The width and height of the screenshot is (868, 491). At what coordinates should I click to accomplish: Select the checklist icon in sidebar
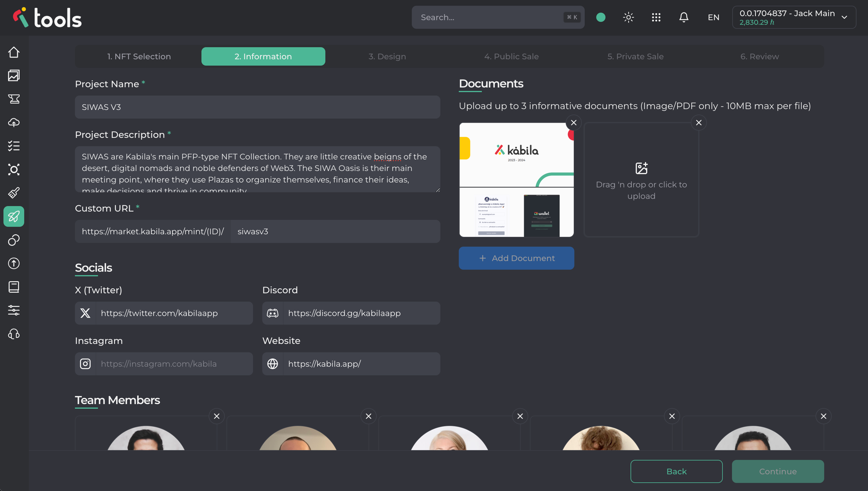14,146
